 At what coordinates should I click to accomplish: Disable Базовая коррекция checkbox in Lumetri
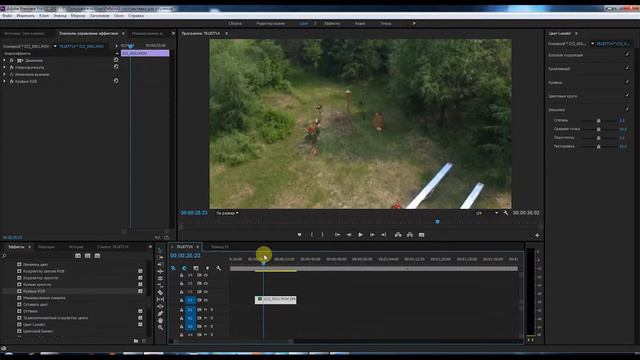click(x=627, y=54)
